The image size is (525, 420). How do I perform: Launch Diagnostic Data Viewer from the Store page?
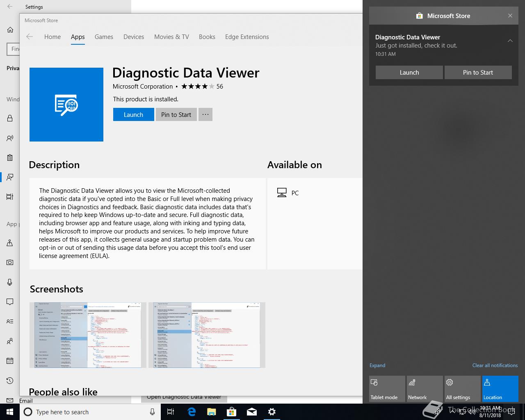click(x=133, y=114)
